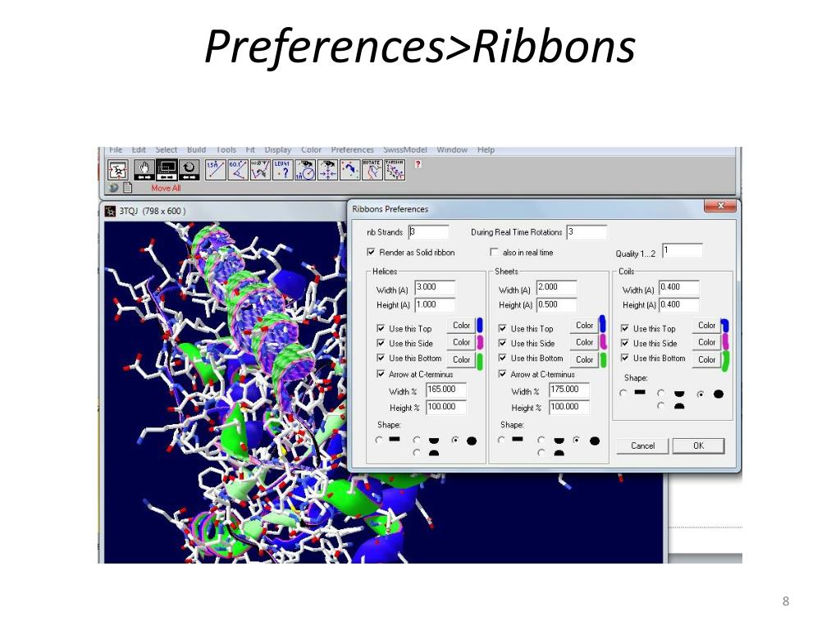Pick the bond angle measurement tool
This screenshot has height=630, width=840.
[x=237, y=170]
